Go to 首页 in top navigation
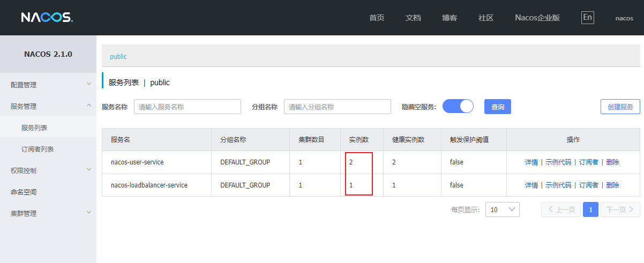 click(x=377, y=18)
